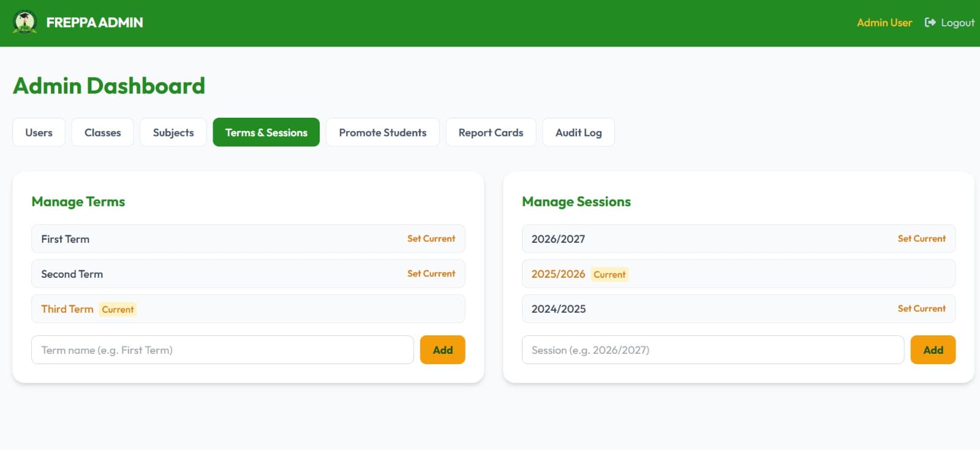980x450 pixels.
Task: Focus the Term name input field
Action: (x=223, y=350)
